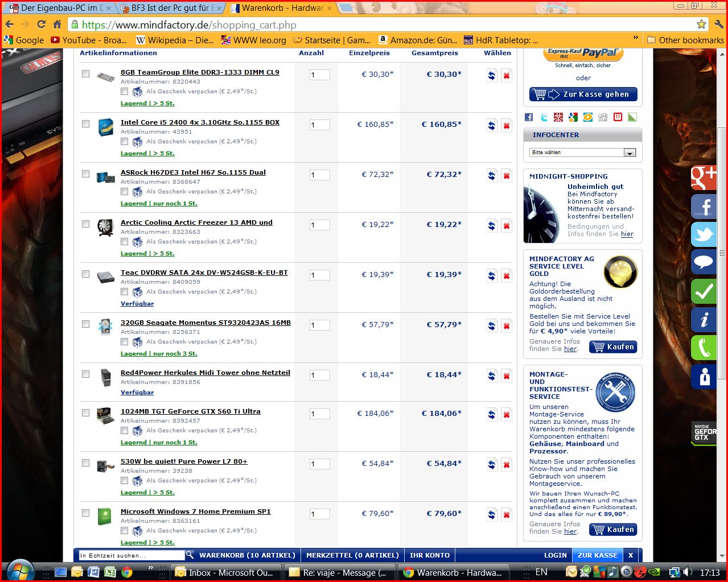Remove Teac DVDRW drive with red X icon
The image size is (728, 582).
tap(506, 275)
